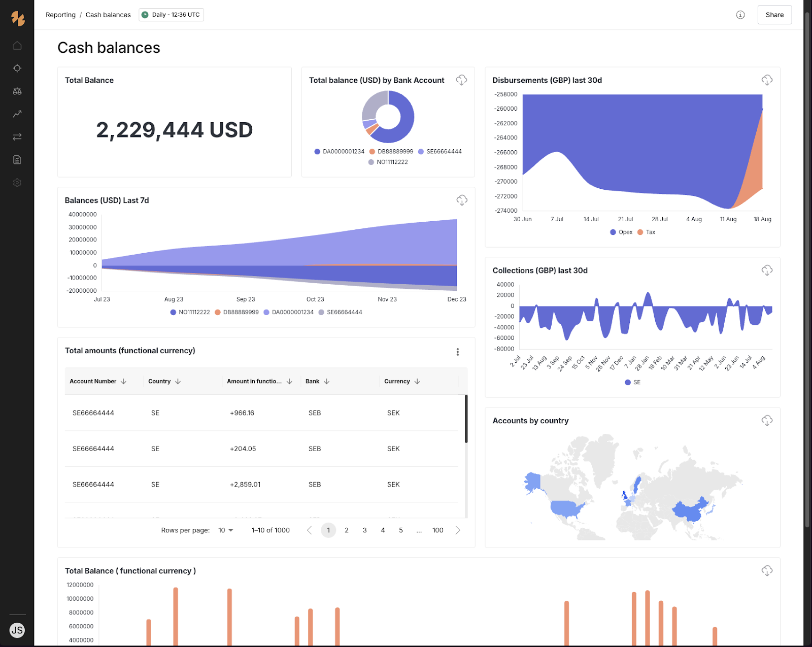Download Collections (GBP) last 30d chart
This screenshot has width=812, height=647.
[x=767, y=270]
